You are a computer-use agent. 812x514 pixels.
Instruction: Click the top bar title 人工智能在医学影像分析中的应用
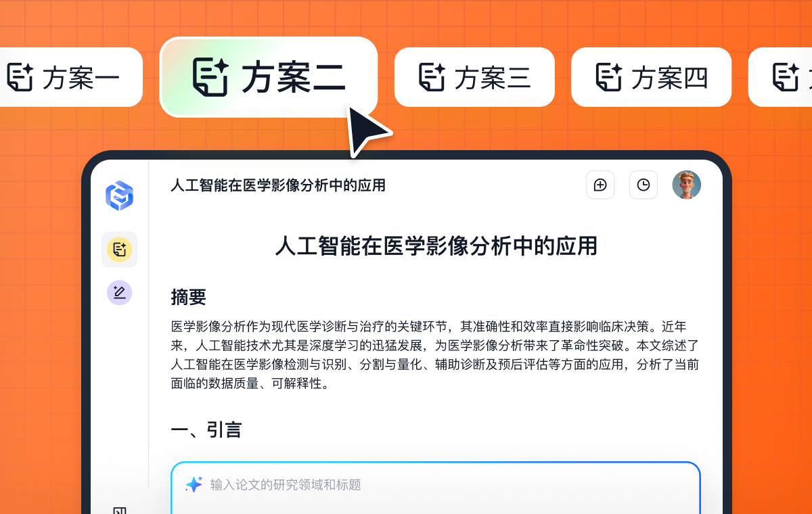278,185
